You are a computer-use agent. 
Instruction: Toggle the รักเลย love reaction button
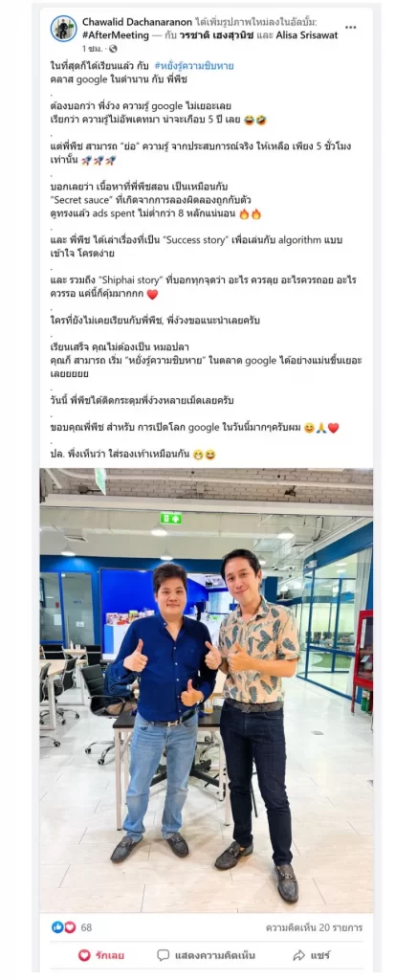coord(101,955)
